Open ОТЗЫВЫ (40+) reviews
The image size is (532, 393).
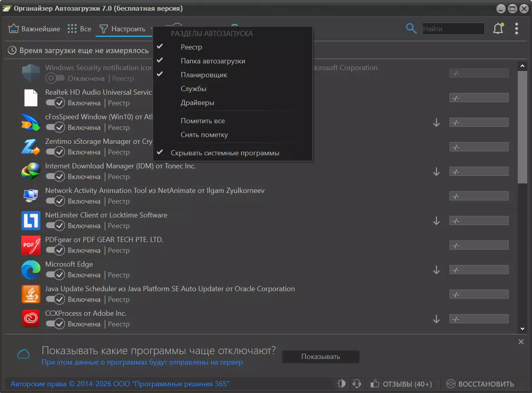401,384
